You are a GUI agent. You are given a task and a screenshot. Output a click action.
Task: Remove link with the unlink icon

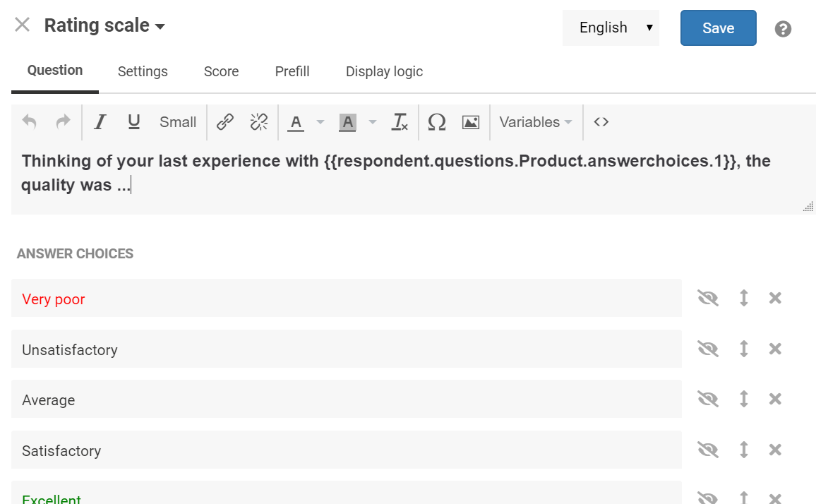tap(258, 122)
